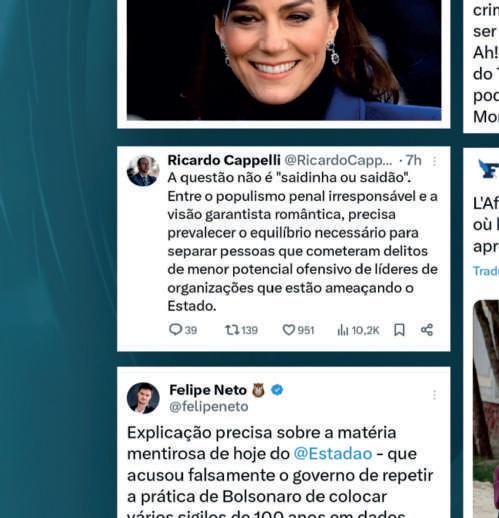The width and height of the screenshot is (499, 518).
Task: Open more options on Ricardo Cappelli's tweet
Action: (x=434, y=161)
